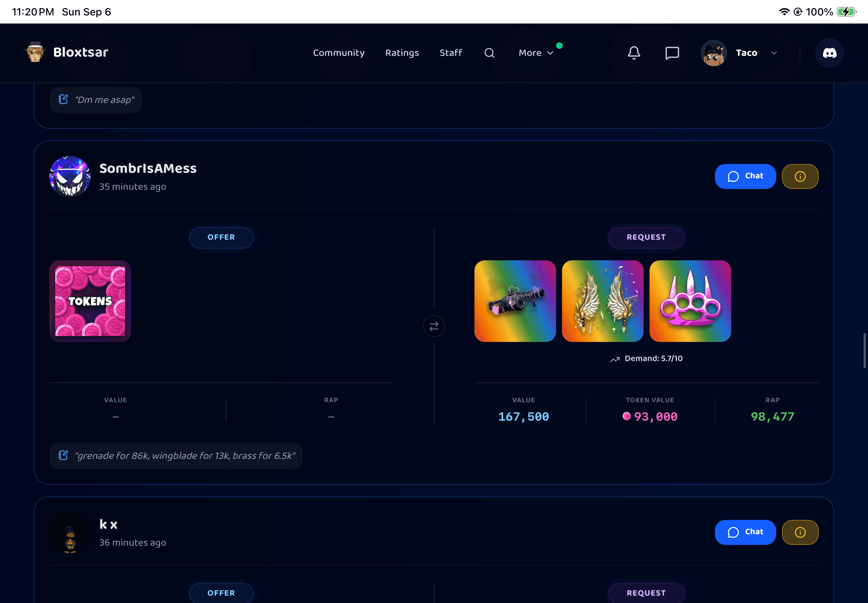Click k x profile avatar
868x603 pixels.
tap(70, 532)
